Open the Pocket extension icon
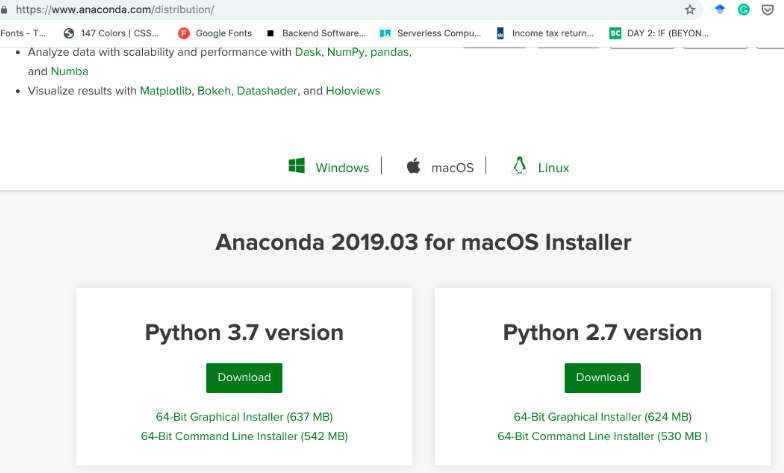 [768, 10]
